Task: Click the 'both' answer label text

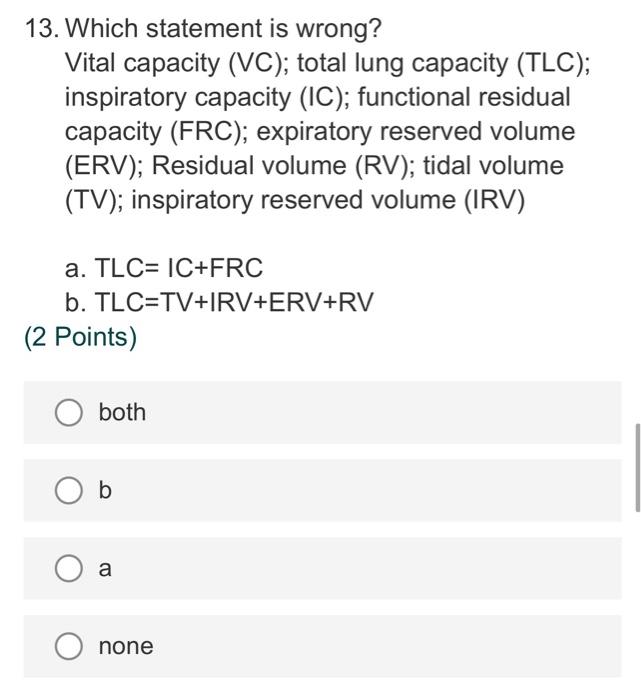Action: [x=122, y=412]
